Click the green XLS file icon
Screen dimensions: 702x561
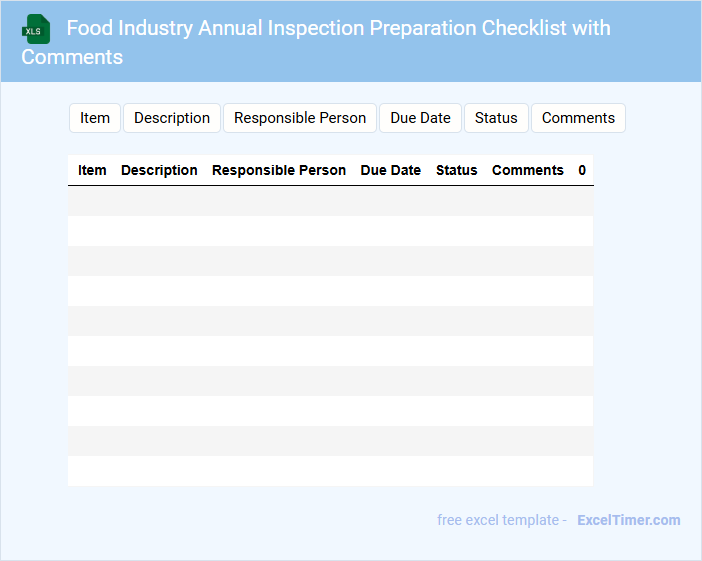click(x=35, y=29)
